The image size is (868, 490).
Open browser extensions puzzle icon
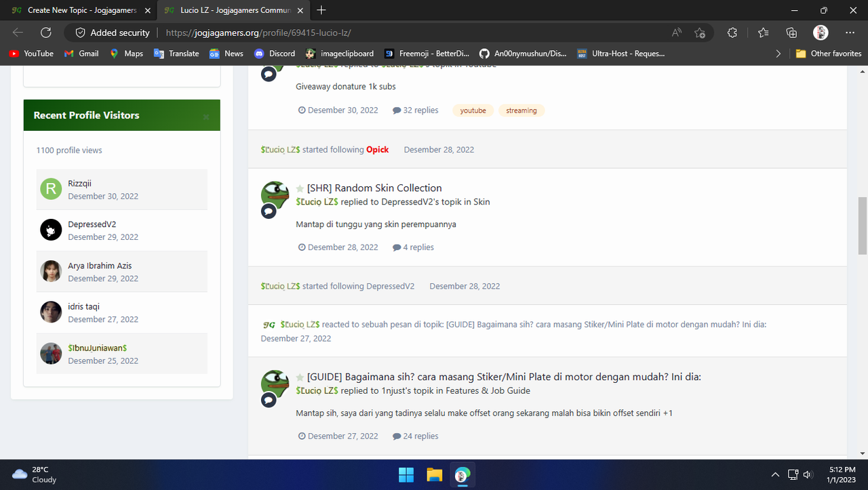point(732,33)
